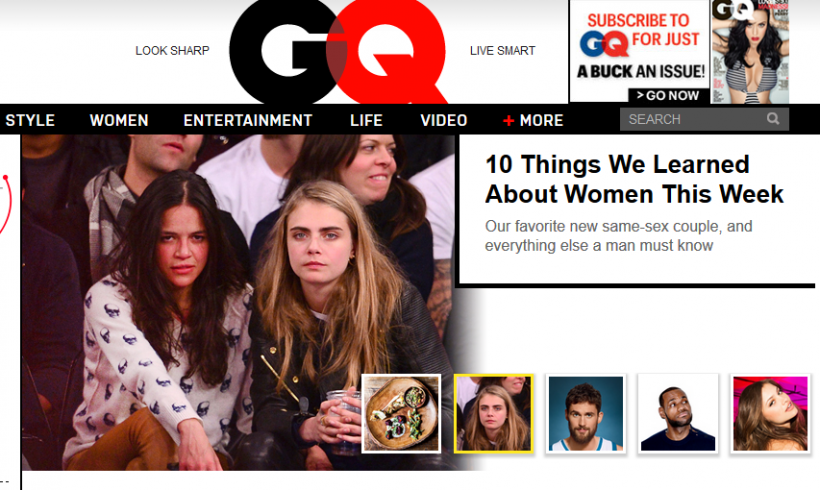Select the basketball player thumbnail on white
Screen dimensions: 820x490
[678, 413]
